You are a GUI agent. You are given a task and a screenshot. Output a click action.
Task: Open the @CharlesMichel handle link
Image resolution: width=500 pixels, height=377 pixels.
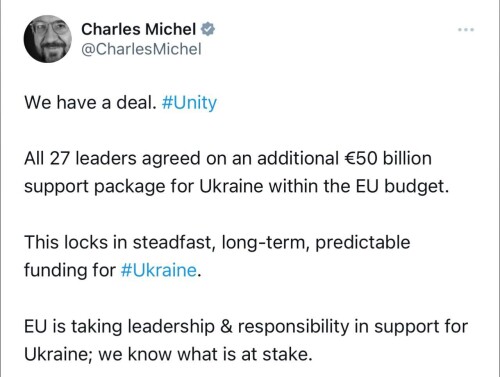click(141, 49)
